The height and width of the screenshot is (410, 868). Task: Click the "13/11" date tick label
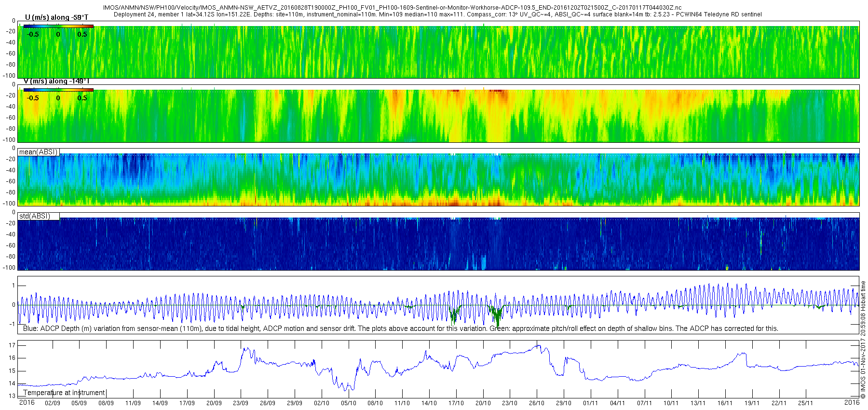(698, 403)
